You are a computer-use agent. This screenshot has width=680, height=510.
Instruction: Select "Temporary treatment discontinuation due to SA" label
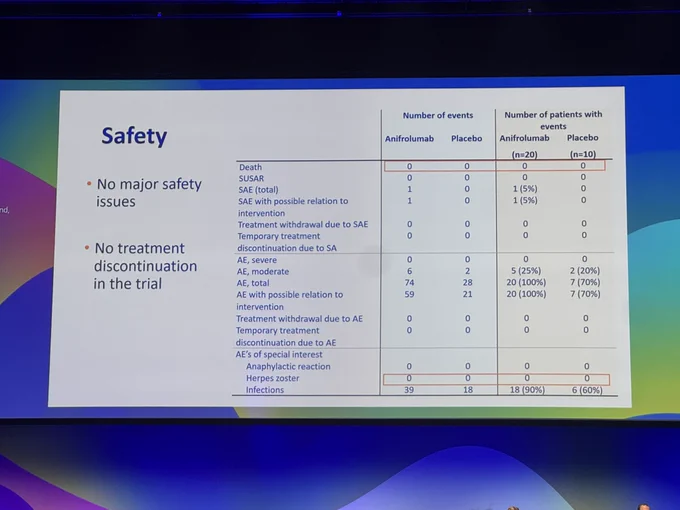pyautogui.click(x=287, y=242)
